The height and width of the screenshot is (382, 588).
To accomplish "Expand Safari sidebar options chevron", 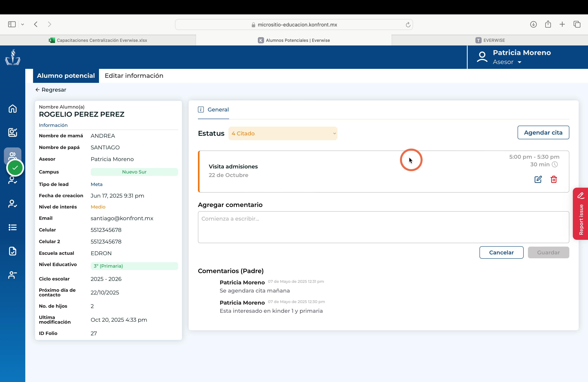I will coord(23,24).
